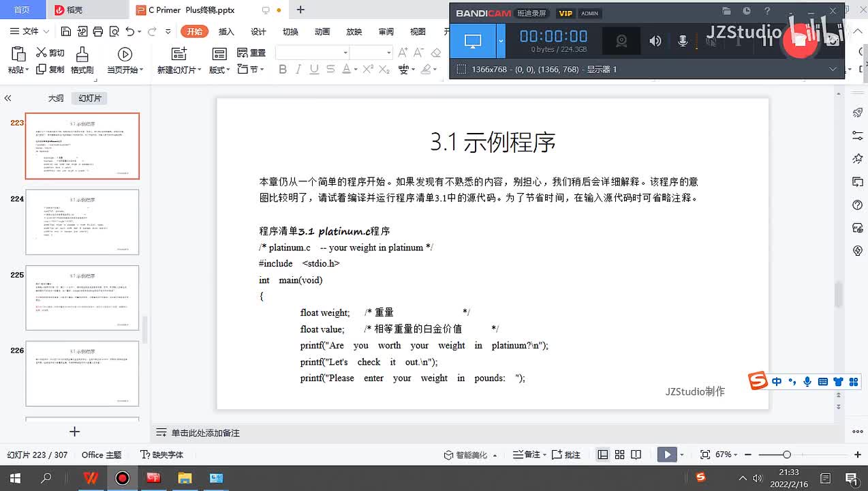Screen dimensions: 868x491
Task: Open the Design (设计) ribbon tab
Action: (258, 31)
